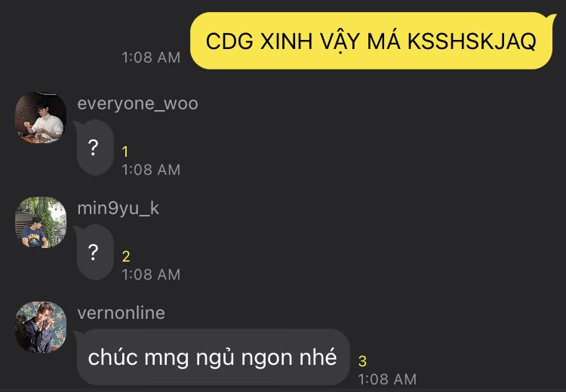Screen dimensions: 566x392
Task: Select everyone_woo's question mark bubble
Action: (x=95, y=147)
